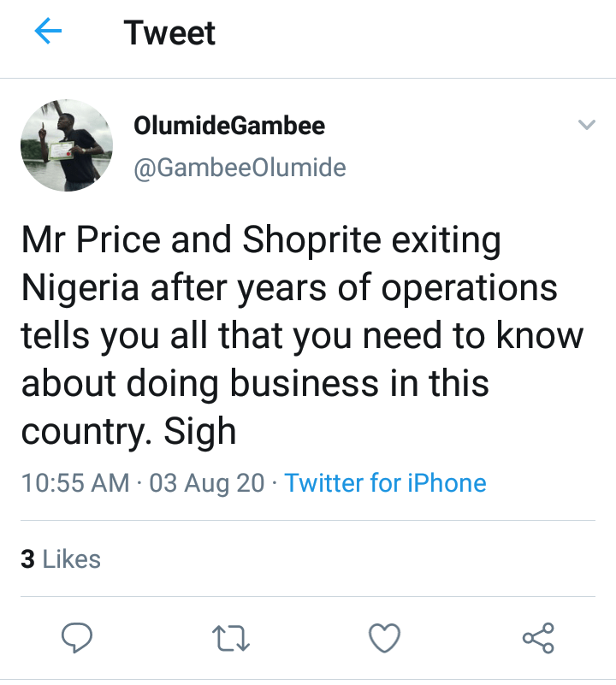Click the bold number 3 beside Likes
The image size is (616, 685).
click(27, 559)
